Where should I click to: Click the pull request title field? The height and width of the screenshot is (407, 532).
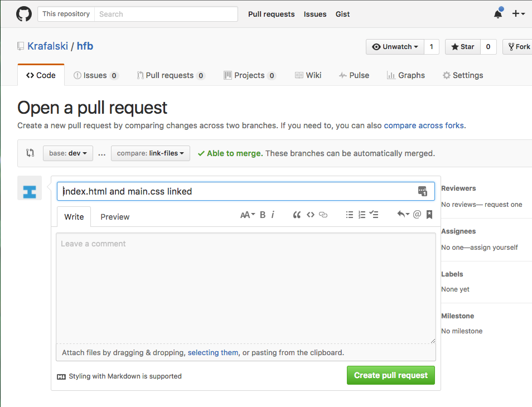[x=245, y=191]
